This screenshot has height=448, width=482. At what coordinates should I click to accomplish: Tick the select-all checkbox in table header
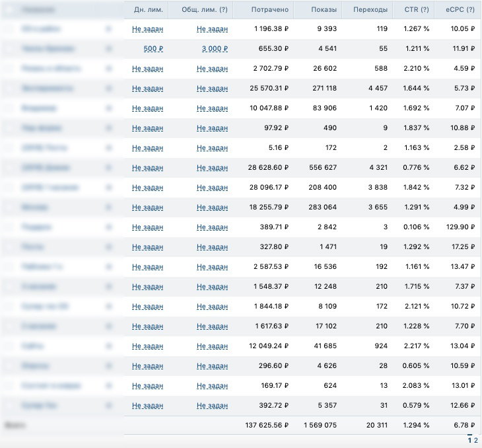[9, 9]
